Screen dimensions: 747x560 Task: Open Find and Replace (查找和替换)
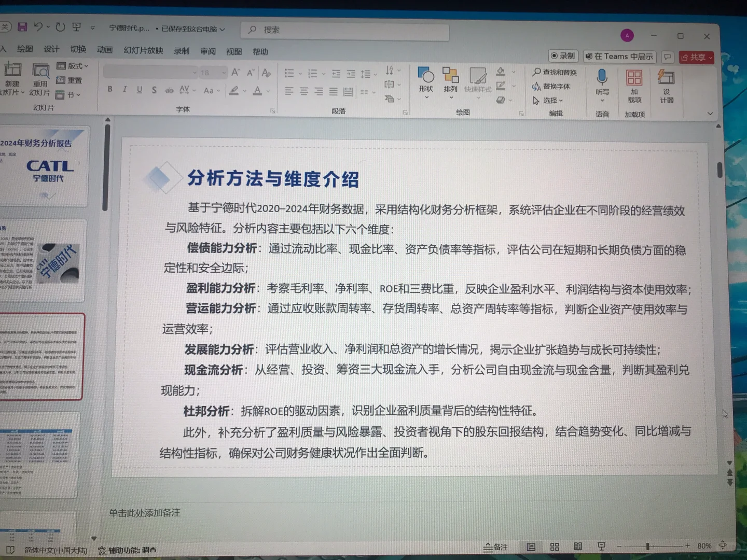point(555,72)
